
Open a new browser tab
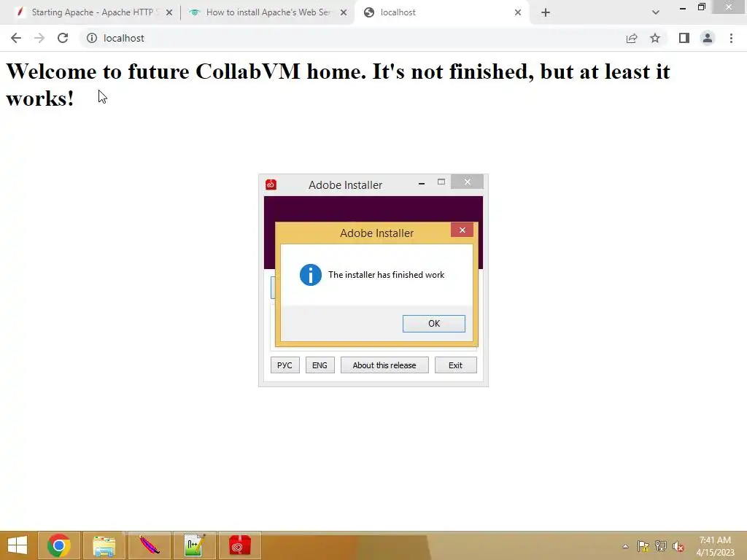pos(546,12)
